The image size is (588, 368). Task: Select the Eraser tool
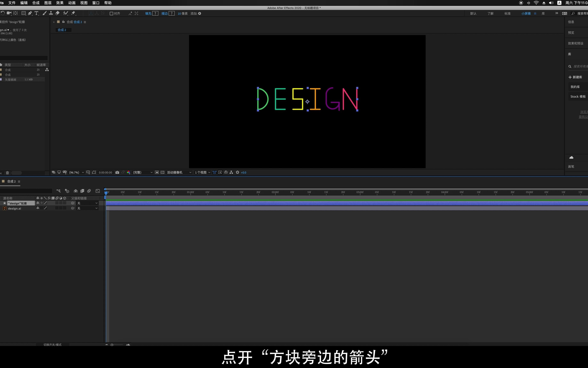[x=58, y=13]
